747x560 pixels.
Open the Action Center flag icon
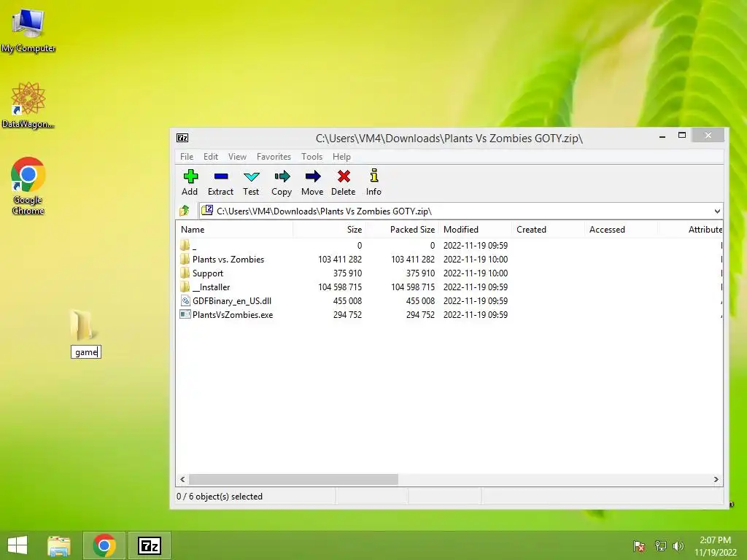pyautogui.click(x=639, y=545)
